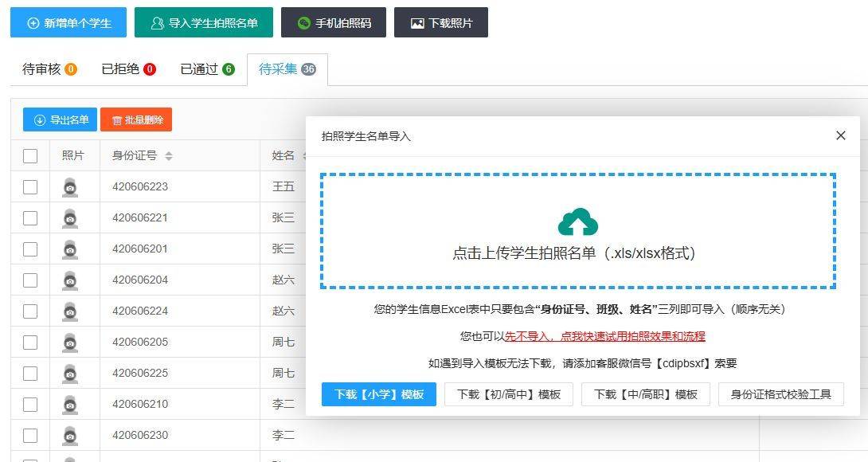
Task: Open 手机拍照码 button
Action: [x=334, y=23]
